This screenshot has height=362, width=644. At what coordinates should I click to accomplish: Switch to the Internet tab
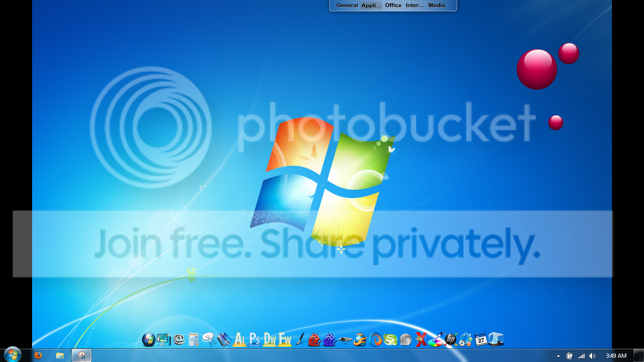pyautogui.click(x=415, y=6)
